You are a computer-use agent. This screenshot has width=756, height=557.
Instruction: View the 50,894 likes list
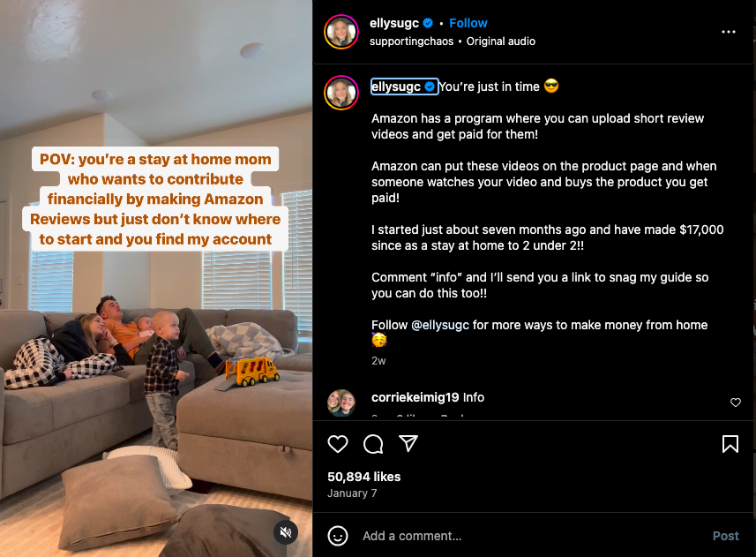click(x=364, y=477)
